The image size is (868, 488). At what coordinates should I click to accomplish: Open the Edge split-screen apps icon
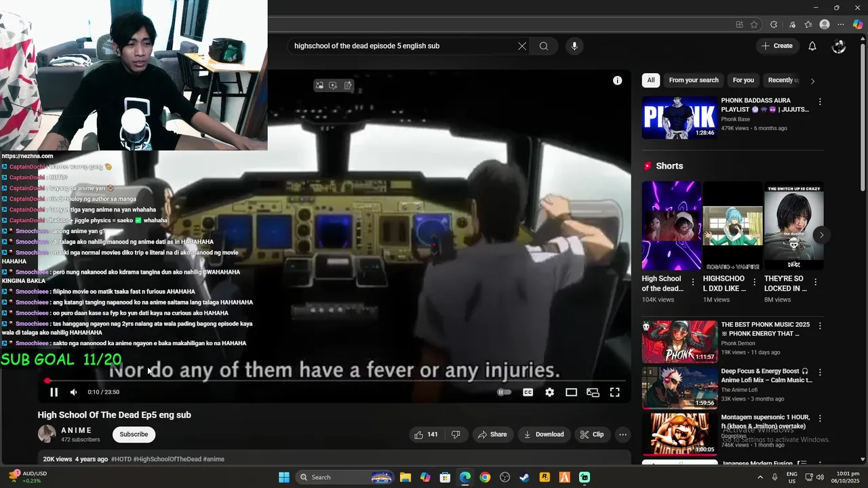tap(739, 24)
